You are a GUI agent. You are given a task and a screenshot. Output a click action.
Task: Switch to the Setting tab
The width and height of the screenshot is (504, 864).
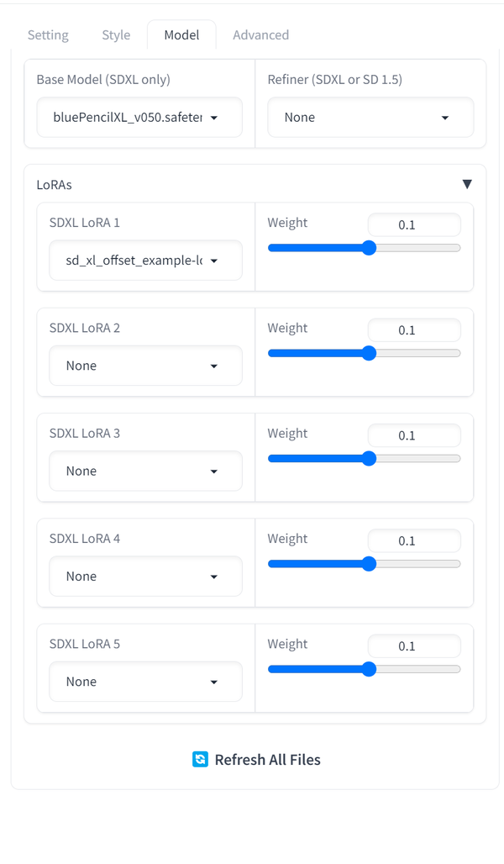(x=48, y=34)
